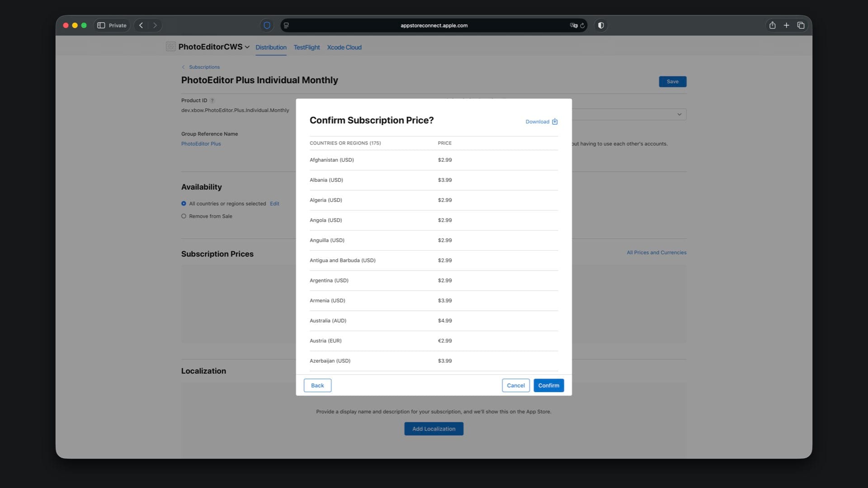The image size is (868, 488).
Task: Click the Download export icon in dialog
Action: pos(555,122)
